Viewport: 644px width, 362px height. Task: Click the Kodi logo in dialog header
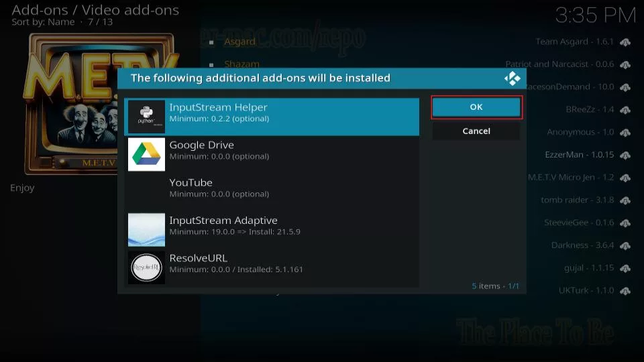click(512, 78)
